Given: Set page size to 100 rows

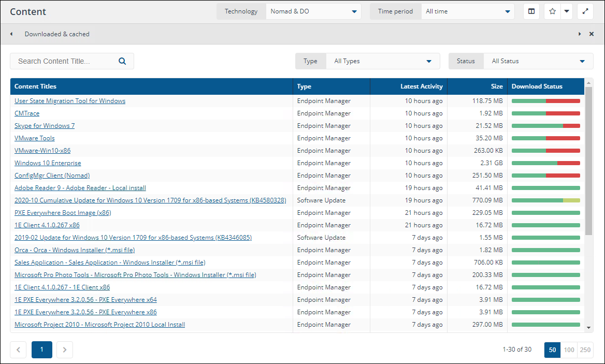Looking at the screenshot, I should point(569,350).
